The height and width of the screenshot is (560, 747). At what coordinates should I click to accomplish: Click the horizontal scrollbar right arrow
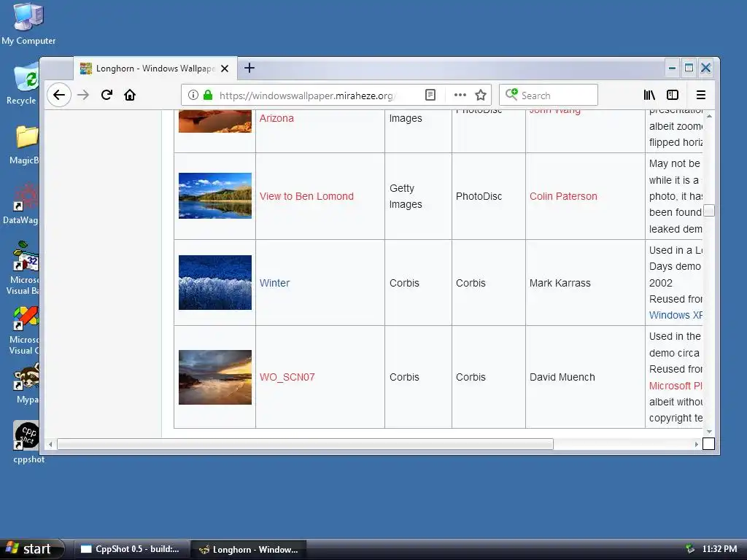click(697, 444)
